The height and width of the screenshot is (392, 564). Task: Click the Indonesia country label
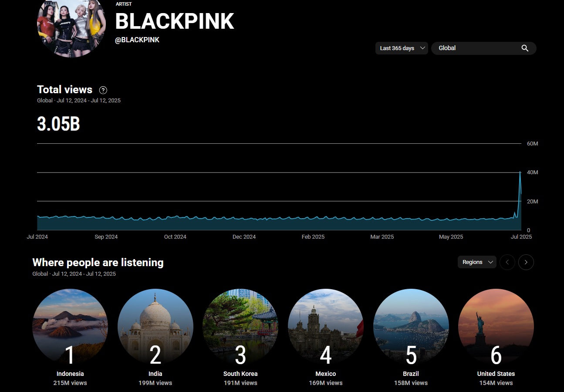pyautogui.click(x=70, y=374)
